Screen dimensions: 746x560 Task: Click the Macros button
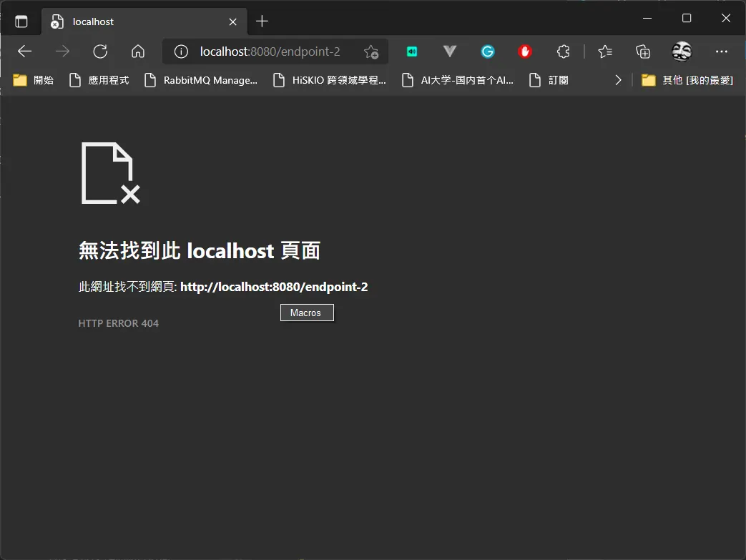[307, 313]
